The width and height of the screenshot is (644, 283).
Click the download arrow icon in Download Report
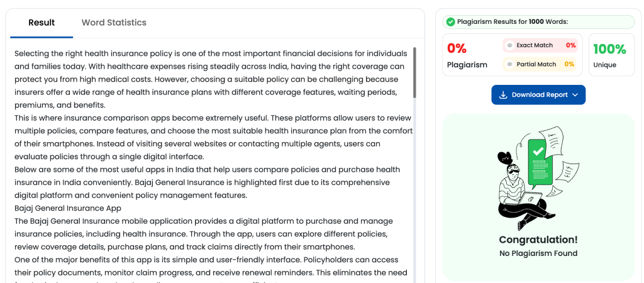click(x=503, y=95)
